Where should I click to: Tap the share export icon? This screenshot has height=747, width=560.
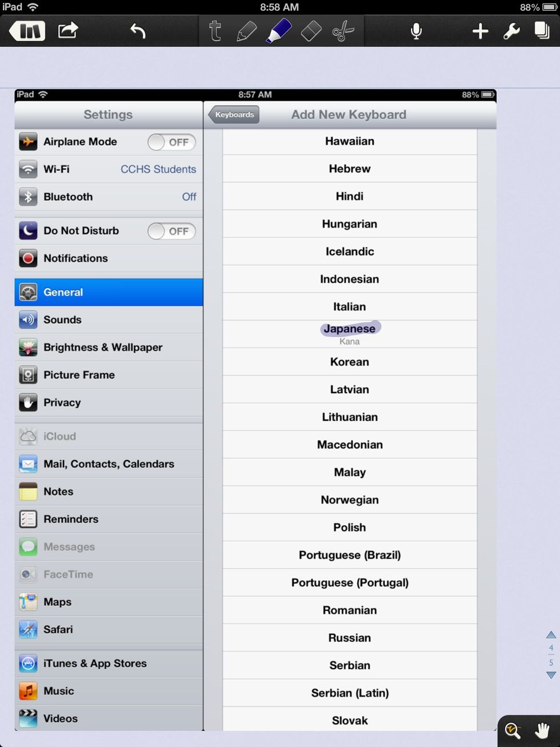(x=68, y=30)
